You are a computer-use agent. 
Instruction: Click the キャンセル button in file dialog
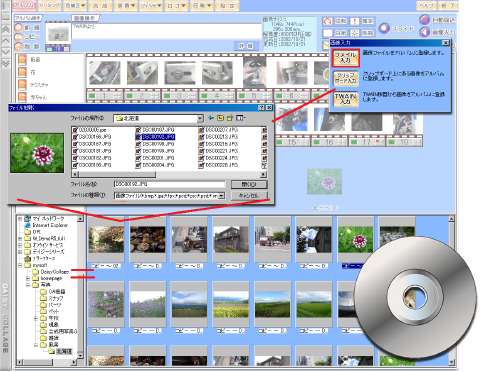pyautogui.click(x=249, y=195)
